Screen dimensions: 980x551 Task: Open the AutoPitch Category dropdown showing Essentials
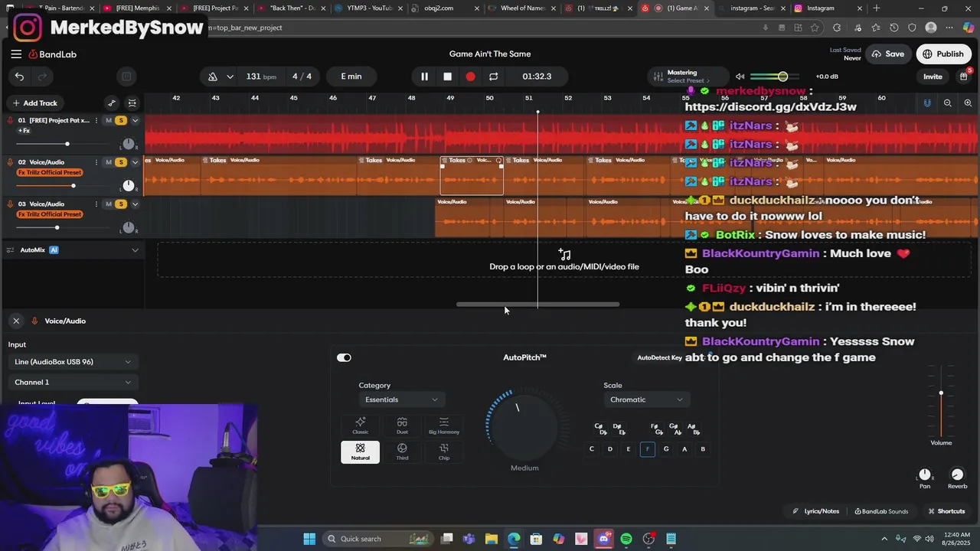401,399
